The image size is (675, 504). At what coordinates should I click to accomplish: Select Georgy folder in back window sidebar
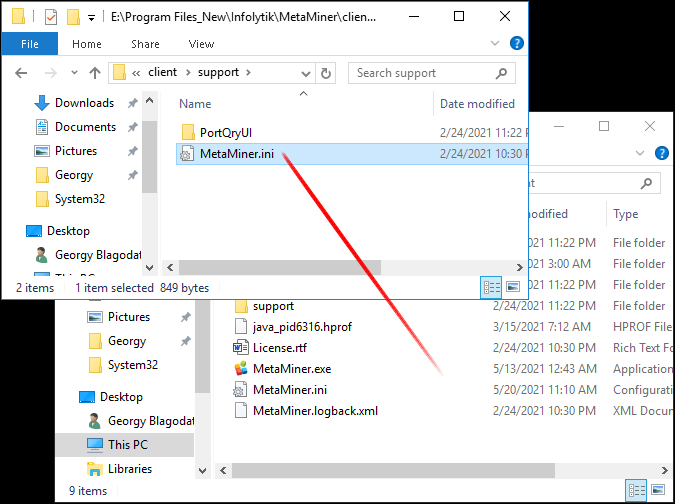click(118, 341)
